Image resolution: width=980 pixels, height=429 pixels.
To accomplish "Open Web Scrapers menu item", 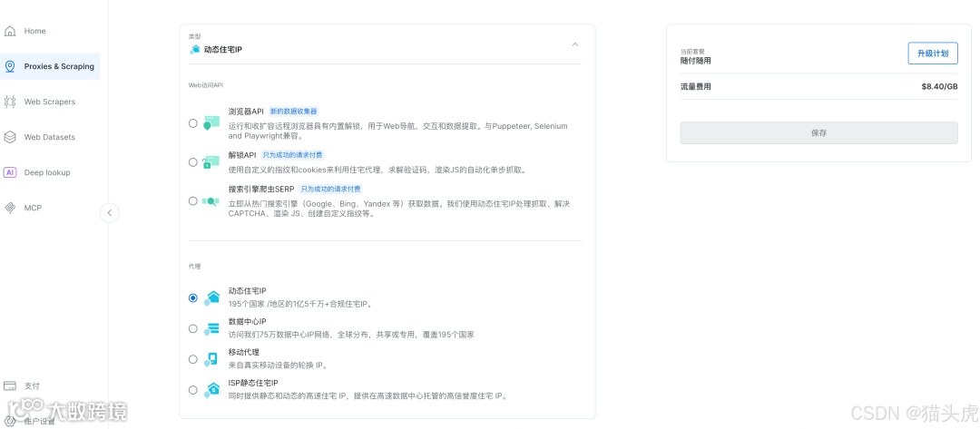I will pos(50,102).
